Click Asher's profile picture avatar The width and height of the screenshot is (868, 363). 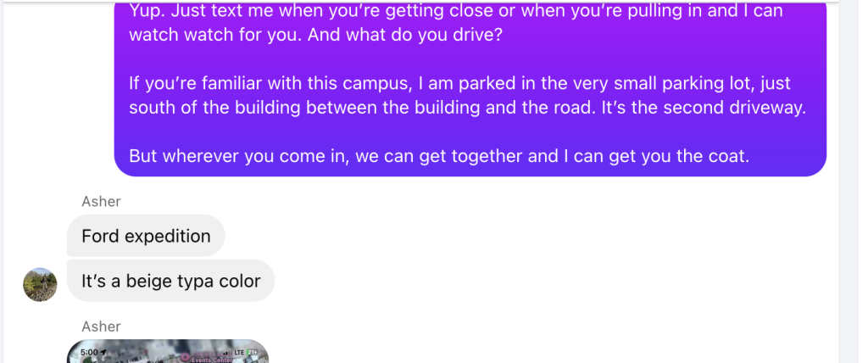click(40, 284)
